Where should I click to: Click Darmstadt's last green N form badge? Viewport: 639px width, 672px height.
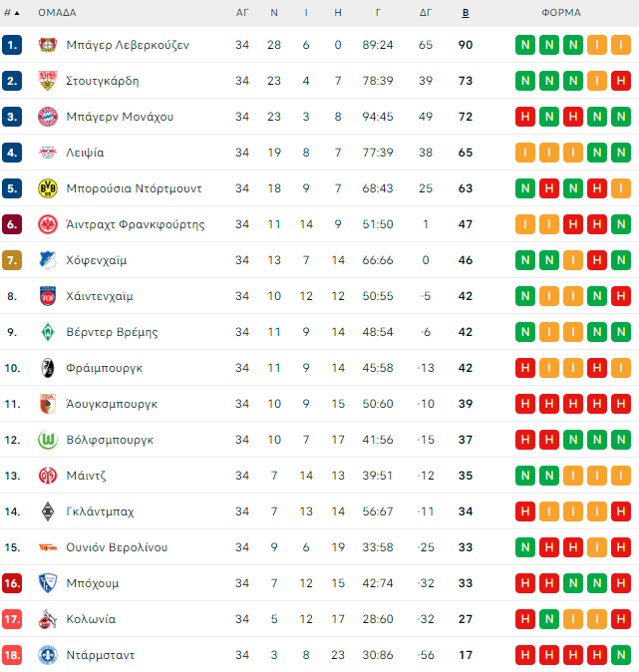(x=620, y=655)
